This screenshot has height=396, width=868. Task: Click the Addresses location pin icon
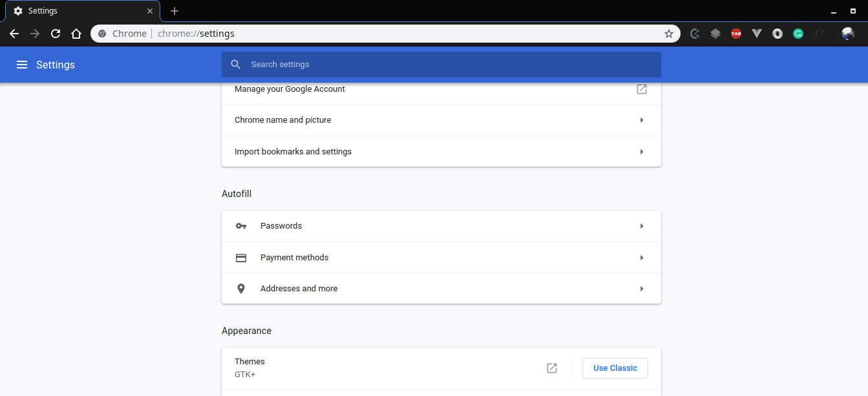pos(241,288)
